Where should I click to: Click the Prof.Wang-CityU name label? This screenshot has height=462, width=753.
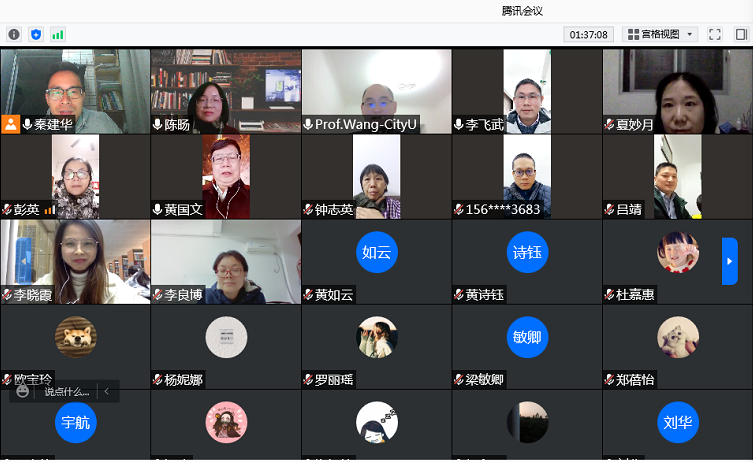(x=365, y=124)
